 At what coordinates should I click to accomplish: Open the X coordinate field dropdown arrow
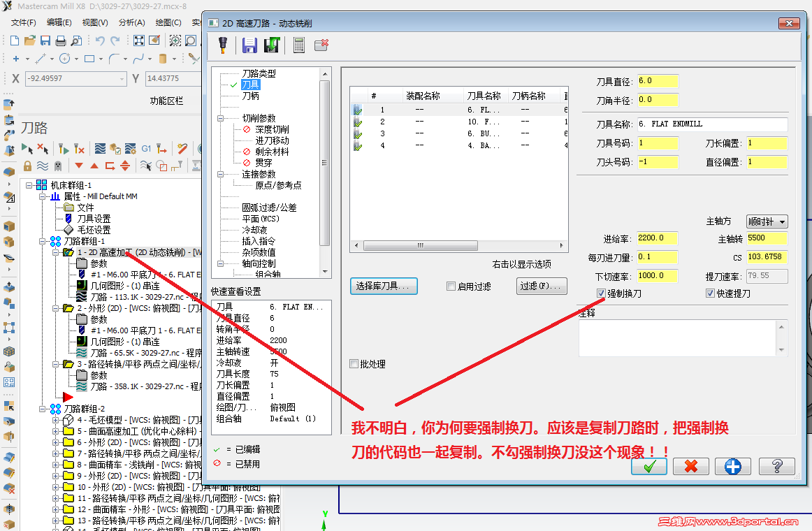click(x=122, y=79)
